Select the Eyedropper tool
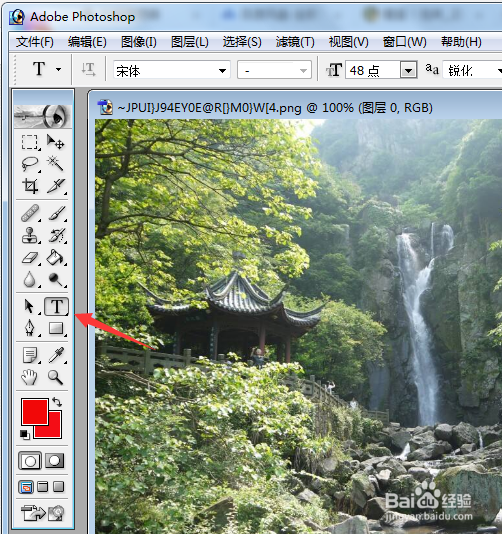The image size is (502, 534). click(x=56, y=355)
